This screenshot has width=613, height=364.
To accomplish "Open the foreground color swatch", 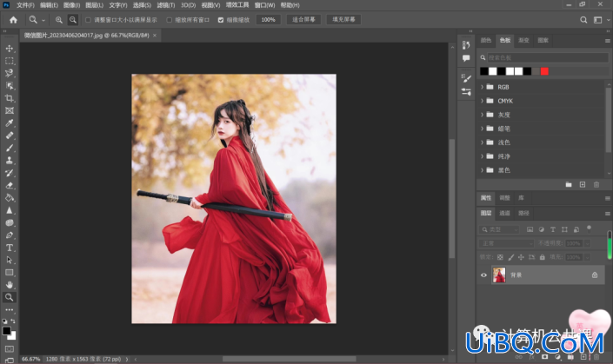I will [x=6, y=331].
